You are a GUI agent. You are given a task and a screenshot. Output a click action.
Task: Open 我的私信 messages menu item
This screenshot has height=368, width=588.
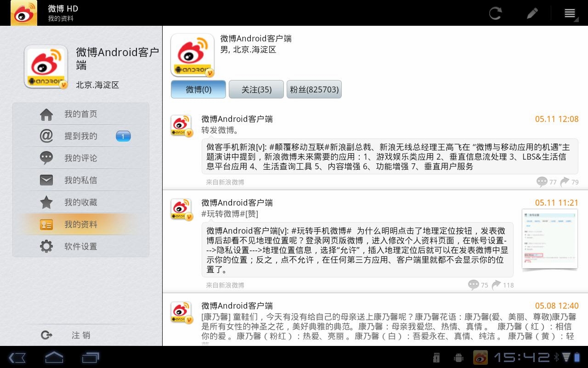tap(81, 180)
